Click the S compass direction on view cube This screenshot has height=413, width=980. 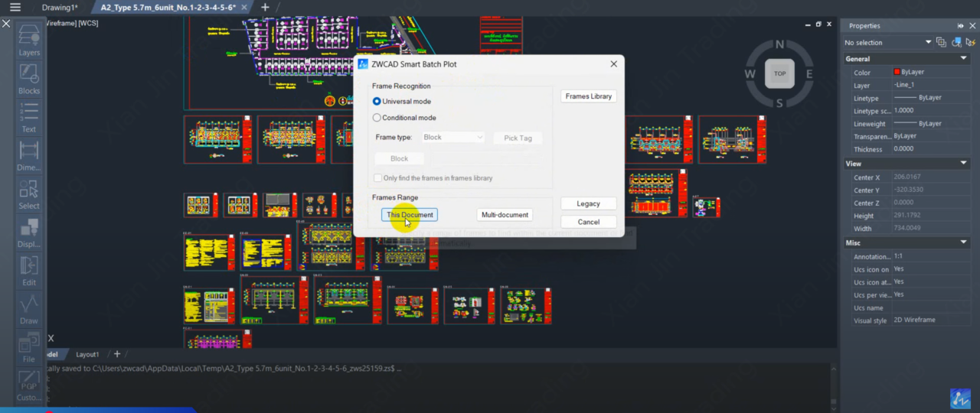780,103
